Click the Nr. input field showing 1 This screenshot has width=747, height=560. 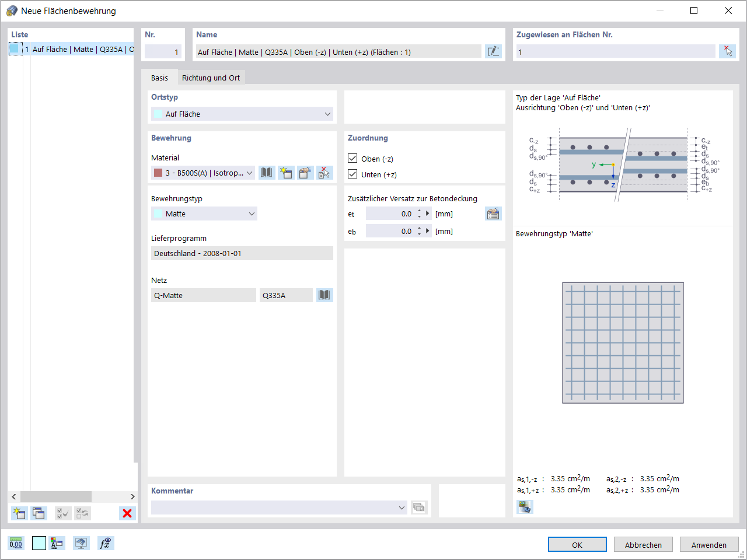(163, 52)
